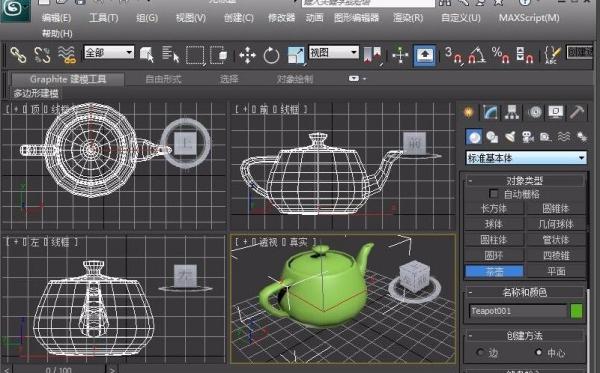Open the Hierarchy panel tab

tap(512, 112)
